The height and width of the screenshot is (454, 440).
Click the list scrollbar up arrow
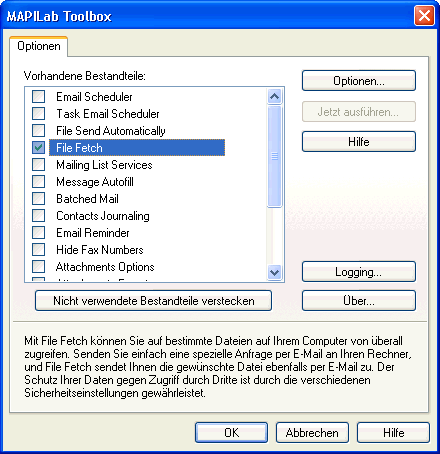coord(274,97)
